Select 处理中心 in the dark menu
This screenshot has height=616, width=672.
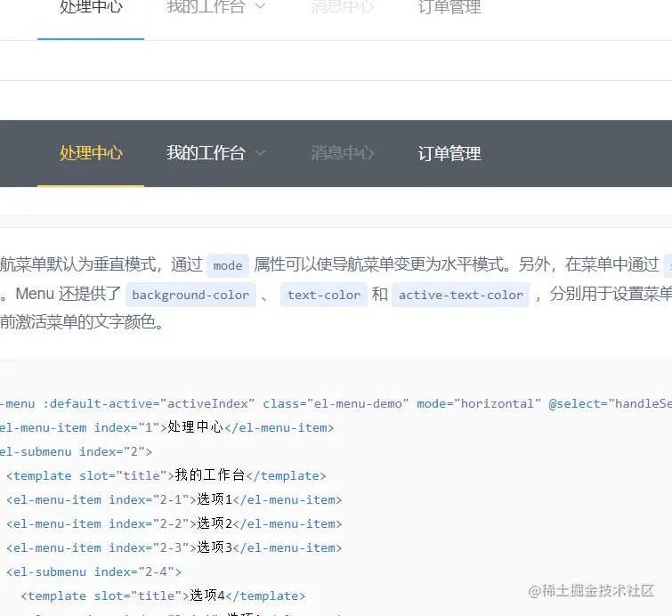click(x=91, y=153)
